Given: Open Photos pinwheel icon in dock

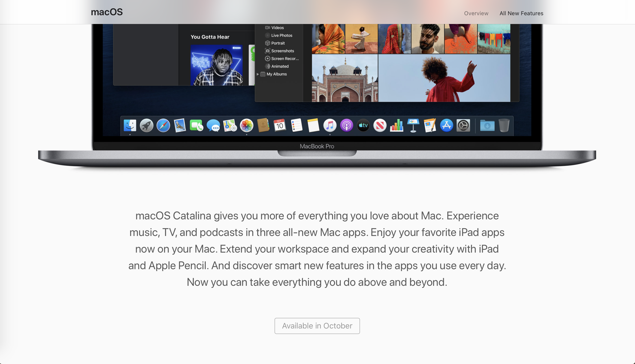Looking at the screenshot, I should click(x=247, y=125).
